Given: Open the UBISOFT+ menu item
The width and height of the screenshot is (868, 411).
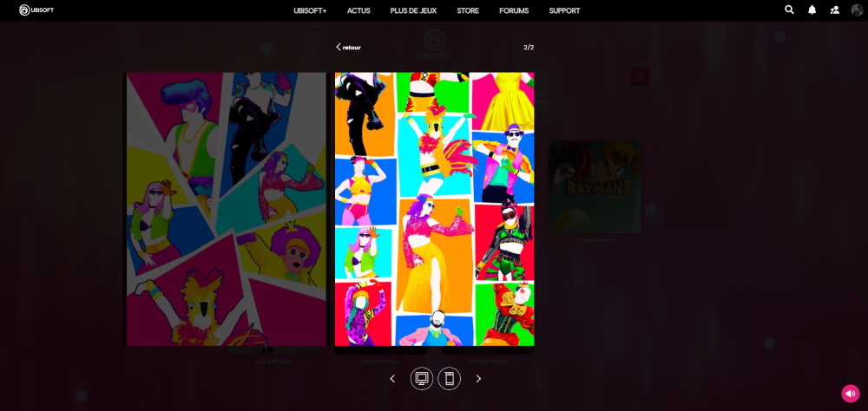Looking at the screenshot, I should click(310, 10).
